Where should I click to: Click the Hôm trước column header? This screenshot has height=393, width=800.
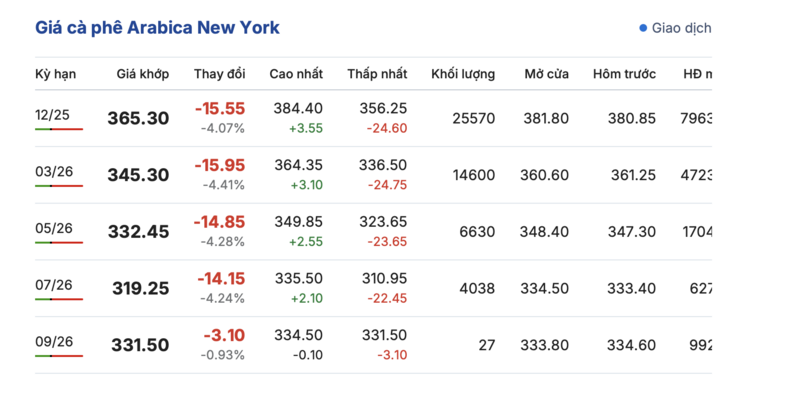point(624,74)
